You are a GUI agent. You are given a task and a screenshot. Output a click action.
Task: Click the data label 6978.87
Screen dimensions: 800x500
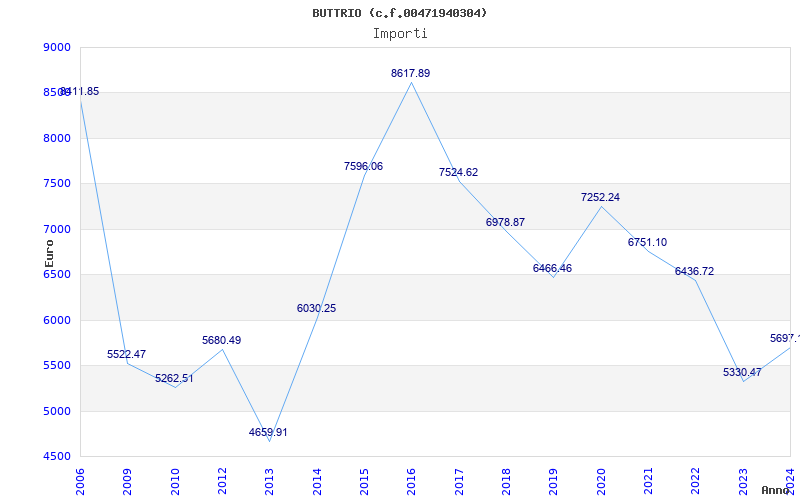[x=505, y=222]
